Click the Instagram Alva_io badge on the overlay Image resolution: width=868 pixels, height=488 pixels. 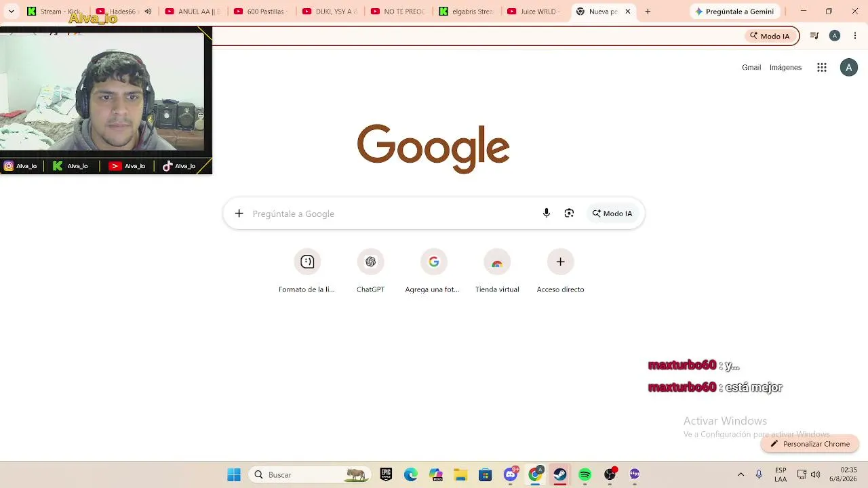click(x=20, y=166)
